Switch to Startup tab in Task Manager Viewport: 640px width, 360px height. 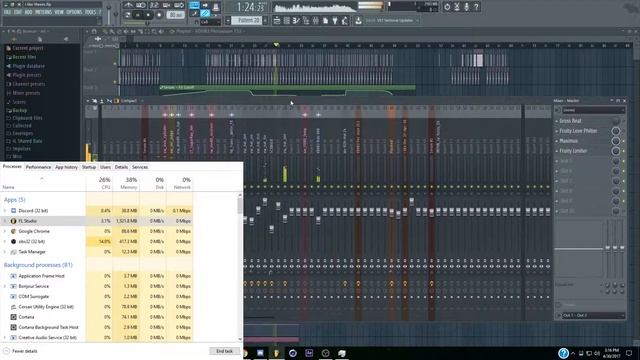click(x=89, y=167)
